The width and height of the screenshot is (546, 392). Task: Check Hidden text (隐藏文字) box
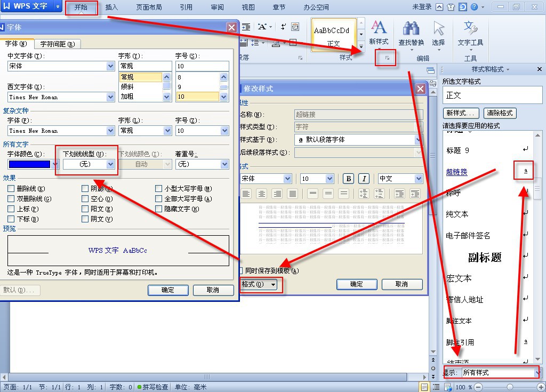(x=158, y=209)
